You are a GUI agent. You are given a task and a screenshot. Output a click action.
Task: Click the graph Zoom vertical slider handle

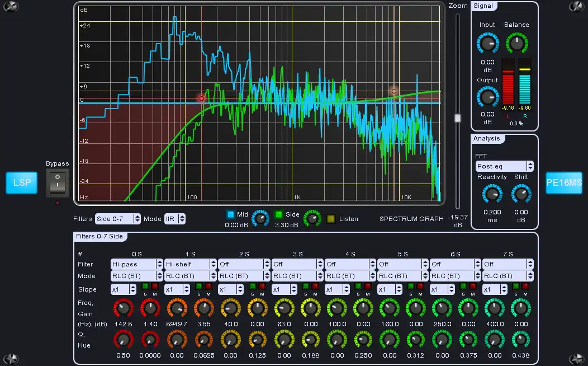(x=458, y=118)
